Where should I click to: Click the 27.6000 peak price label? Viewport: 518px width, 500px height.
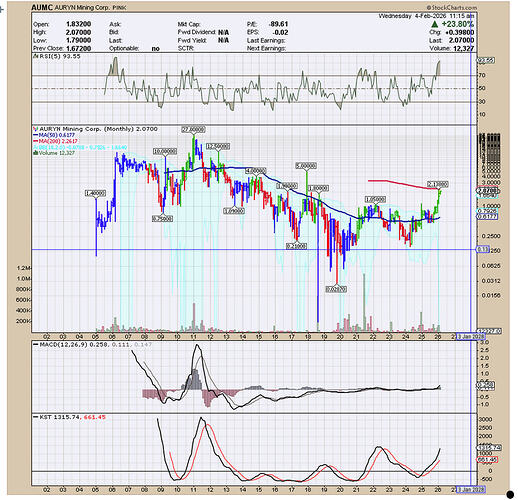point(193,129)
